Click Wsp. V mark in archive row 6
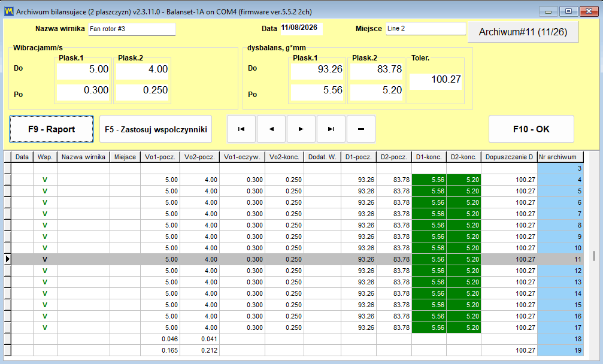 tap(45, 202)
